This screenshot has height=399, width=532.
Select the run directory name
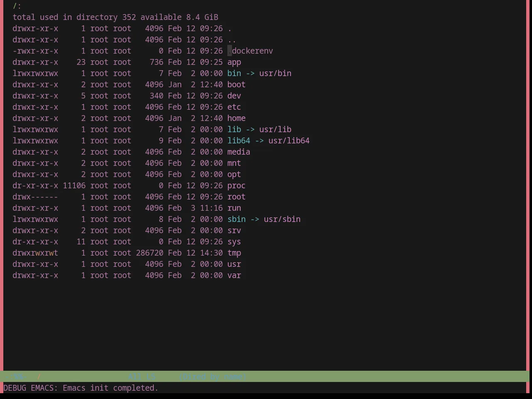[x=234, y=208]
